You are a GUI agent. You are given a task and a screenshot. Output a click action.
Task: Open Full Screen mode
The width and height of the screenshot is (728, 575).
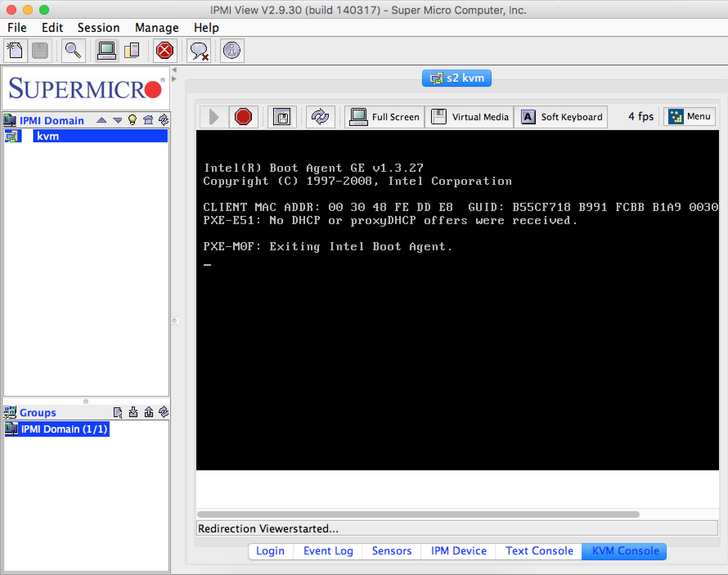click(384, 117)
